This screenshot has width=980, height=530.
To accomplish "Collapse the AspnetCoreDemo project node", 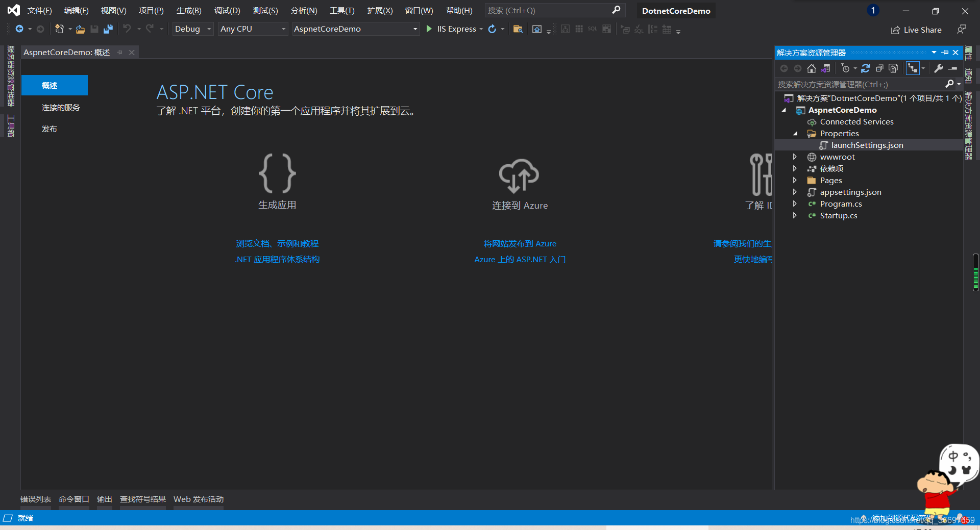I will (x=784, y=110).
